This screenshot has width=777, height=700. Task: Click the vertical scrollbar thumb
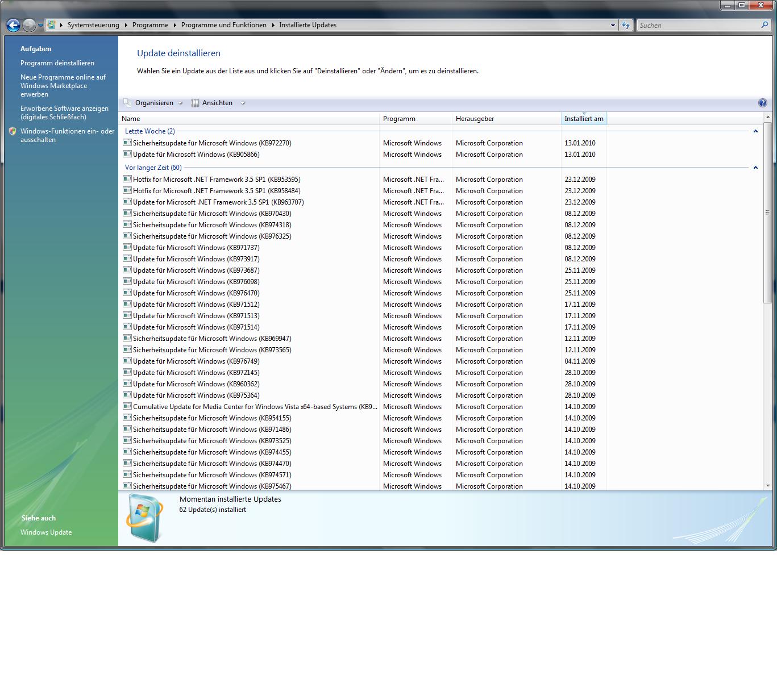tap(768, 213)
